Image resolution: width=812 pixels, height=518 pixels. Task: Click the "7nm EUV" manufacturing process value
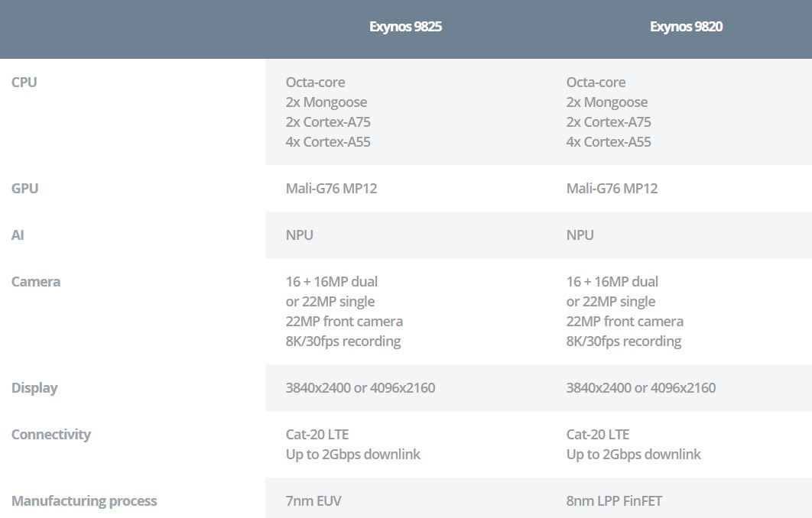313,501
